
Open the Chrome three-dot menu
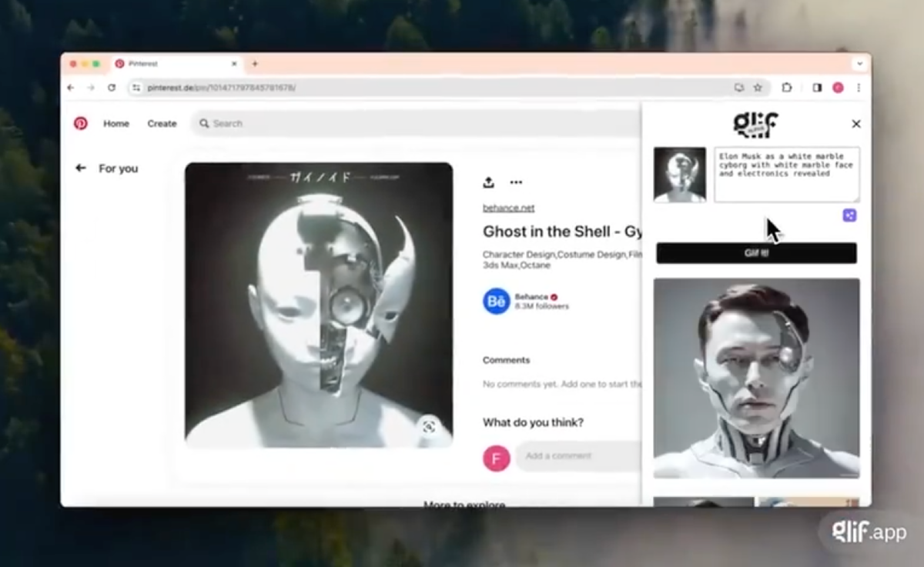(859, 88)
